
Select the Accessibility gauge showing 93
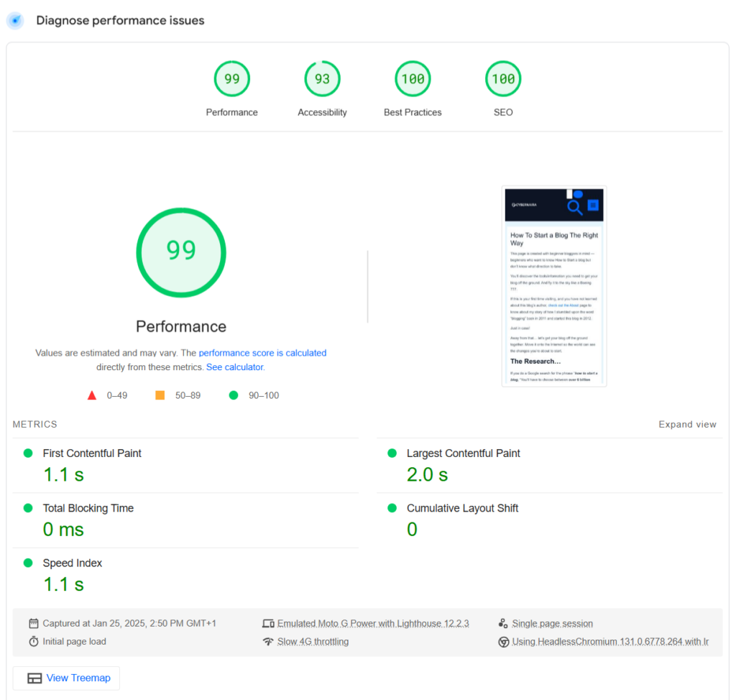click(322, 78)
